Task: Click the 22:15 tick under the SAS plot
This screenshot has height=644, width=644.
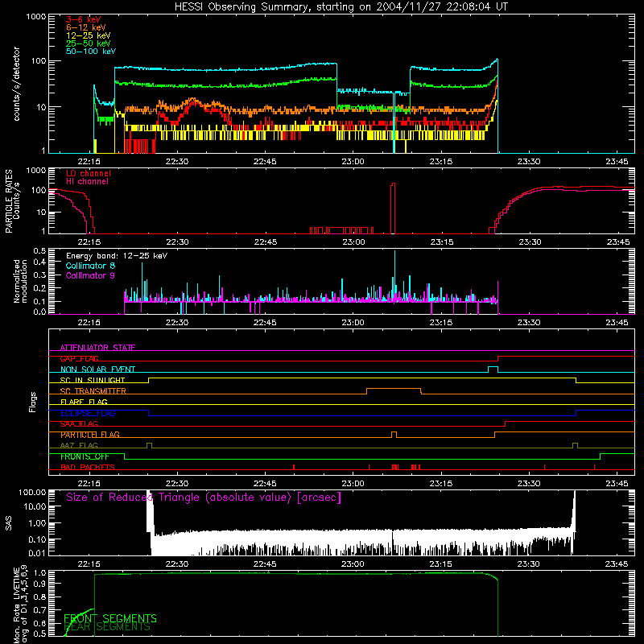Action: point(89,564)
